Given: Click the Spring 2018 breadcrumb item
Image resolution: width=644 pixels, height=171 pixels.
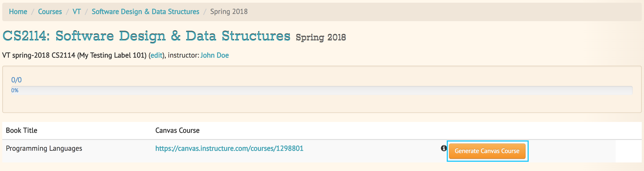Looking at the screenshot, I should [x=229, y=11].
